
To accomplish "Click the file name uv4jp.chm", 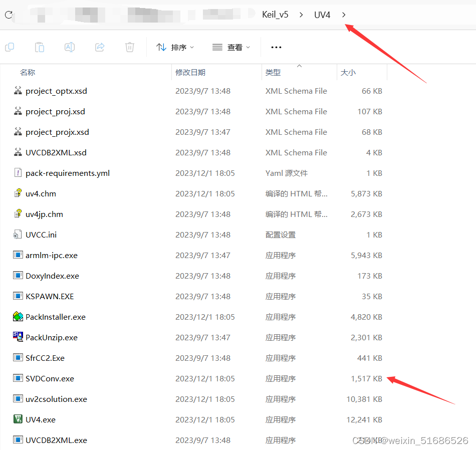I will point(44,214).
